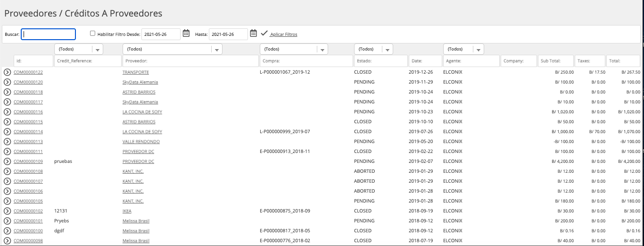Expand row COM00000114 arrow icon
This screenshot has height=246, width=644.
pyautogui.click(x=7, y=132)
